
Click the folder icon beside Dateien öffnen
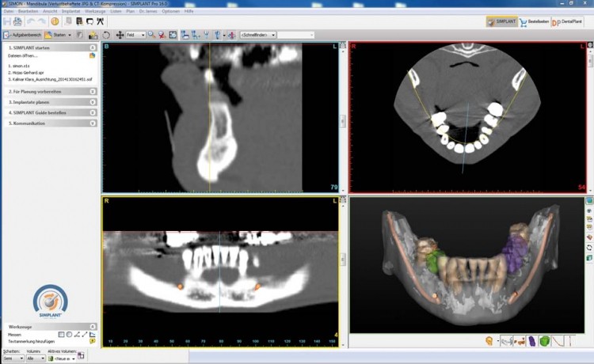click(x=92, y=55)
